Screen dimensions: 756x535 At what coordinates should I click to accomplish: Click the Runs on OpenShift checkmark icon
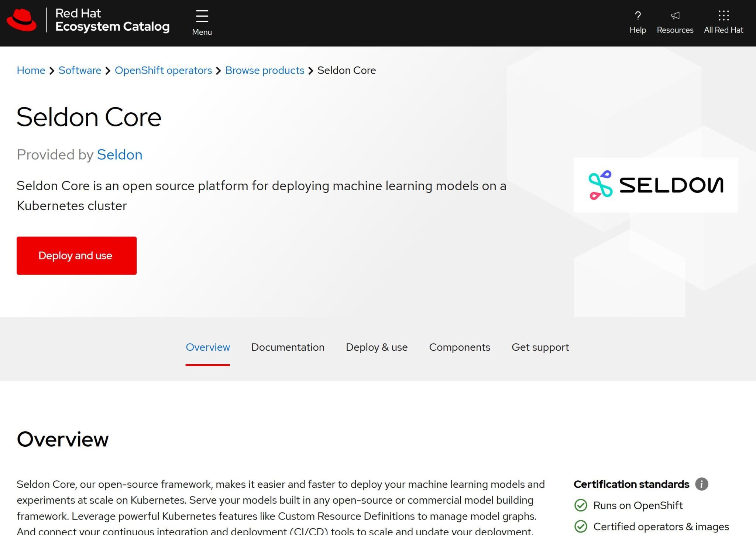coord(581,505)
